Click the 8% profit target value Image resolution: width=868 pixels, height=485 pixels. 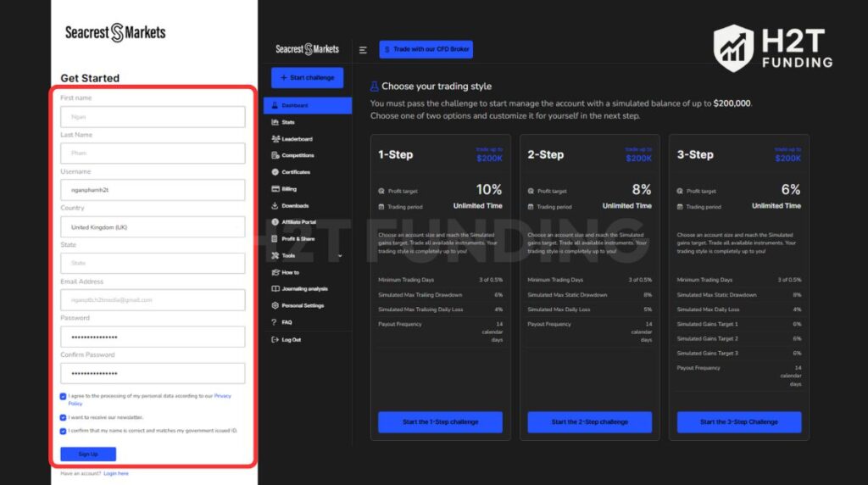(642, 190)
